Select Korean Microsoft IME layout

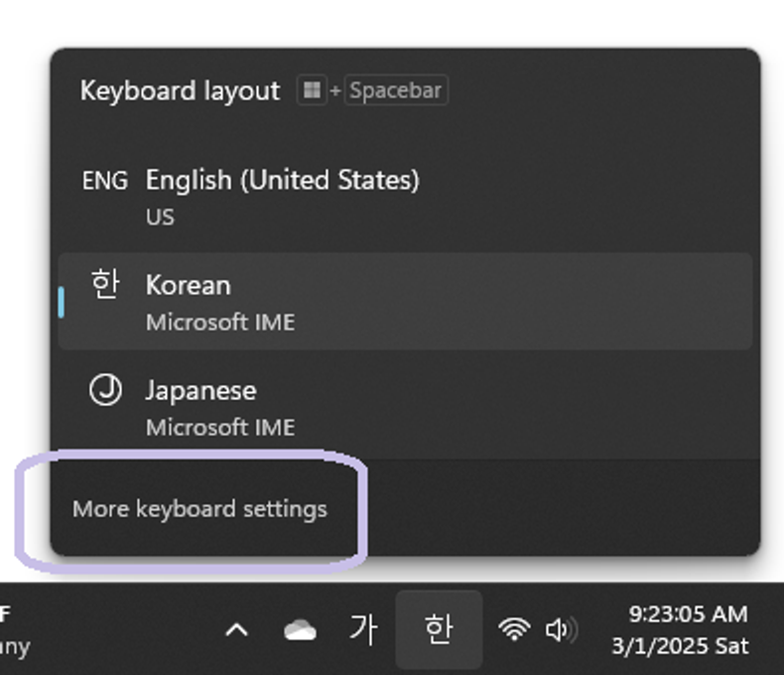coord(405,302)
